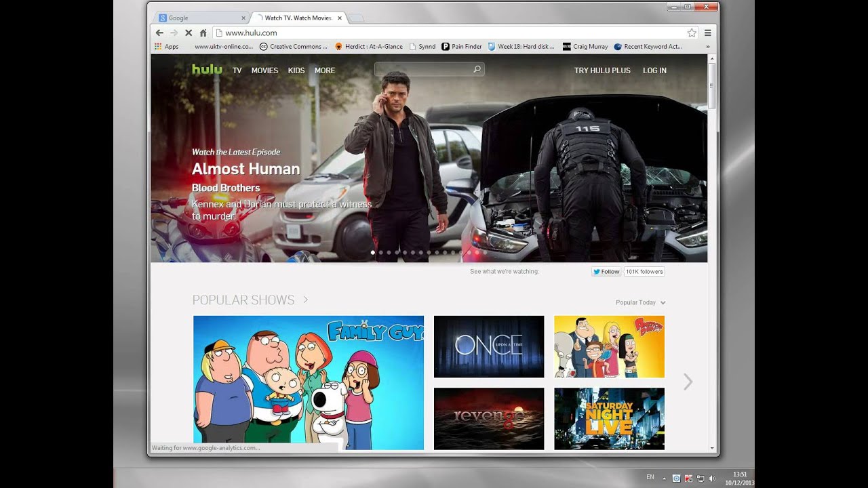Open the Family Guy show thumbnail

coord(309,382)
